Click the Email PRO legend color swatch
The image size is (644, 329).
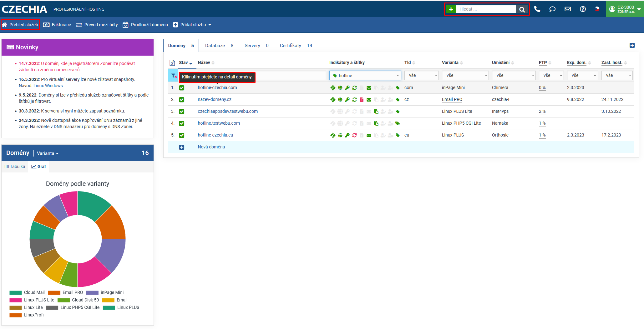click(54, 293)
